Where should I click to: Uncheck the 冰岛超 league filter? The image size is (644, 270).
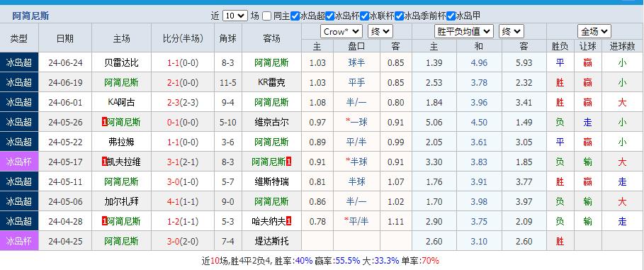295,16
